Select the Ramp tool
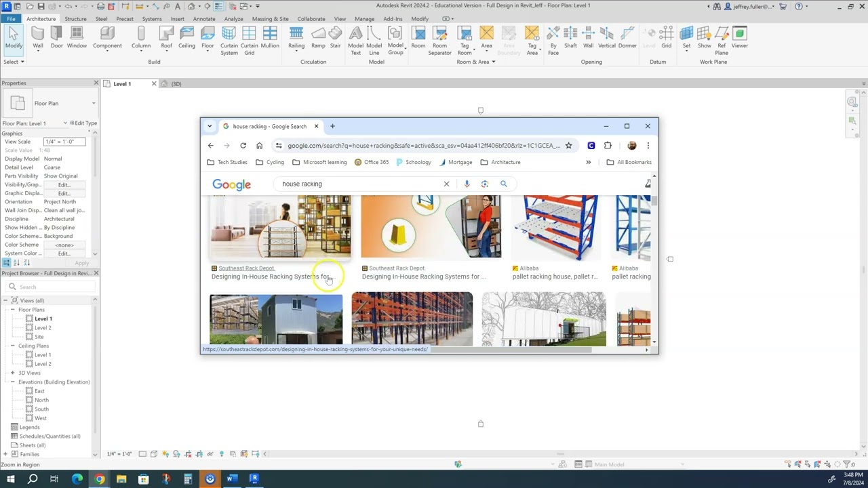This screenshot has height=488, width=868. point(318,38)
